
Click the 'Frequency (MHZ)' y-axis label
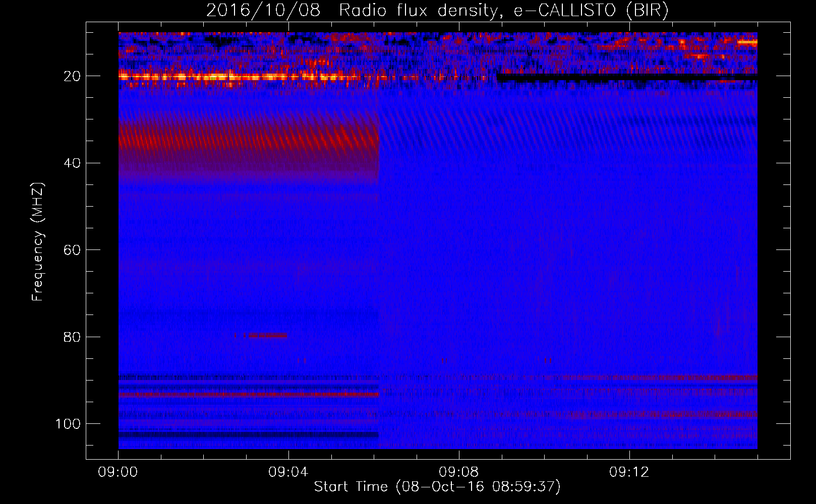pos(38,241)
